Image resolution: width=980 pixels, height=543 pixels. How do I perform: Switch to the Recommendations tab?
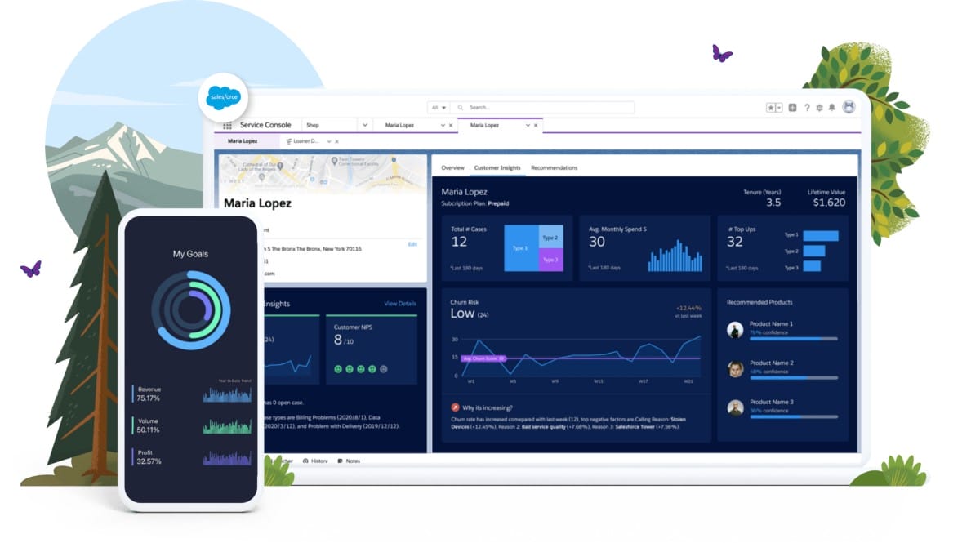[554, 168]
